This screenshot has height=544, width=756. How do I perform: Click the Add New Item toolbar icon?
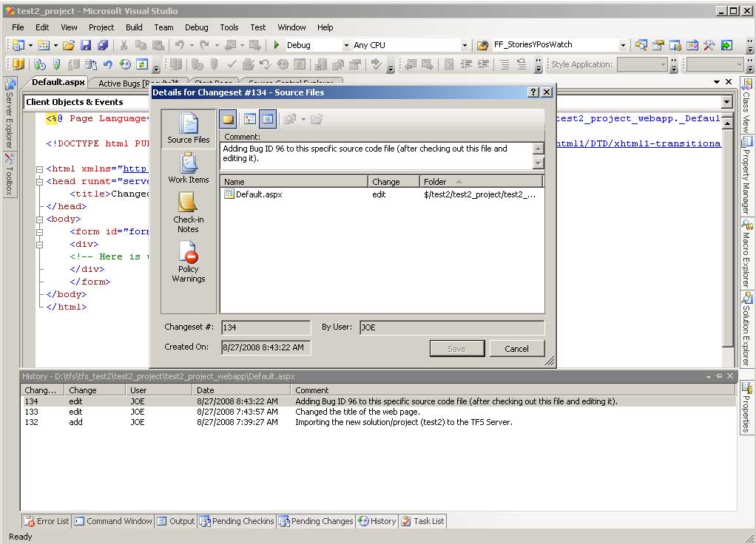44,45
